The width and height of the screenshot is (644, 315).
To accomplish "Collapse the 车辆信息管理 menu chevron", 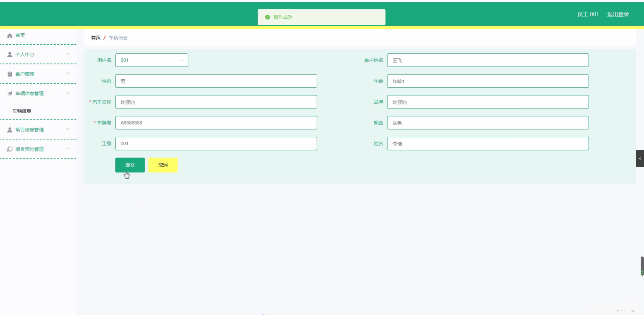I will [x=67, y=93].
